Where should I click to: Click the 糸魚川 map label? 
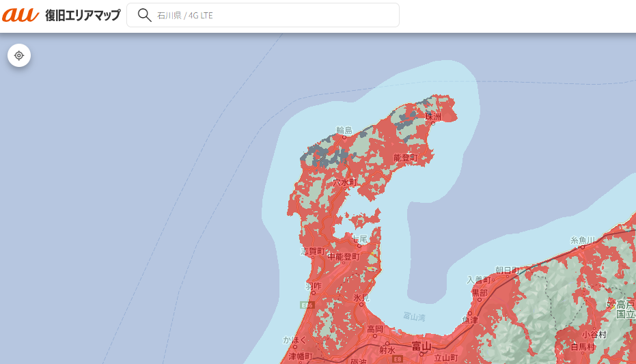coord(583,240)
